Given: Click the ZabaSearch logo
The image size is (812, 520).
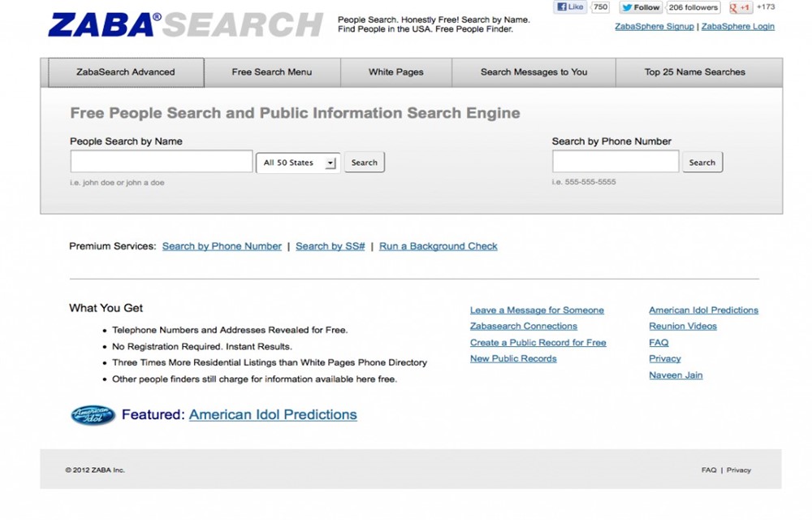Looking at the screenshot, I should tap(185, 24).
